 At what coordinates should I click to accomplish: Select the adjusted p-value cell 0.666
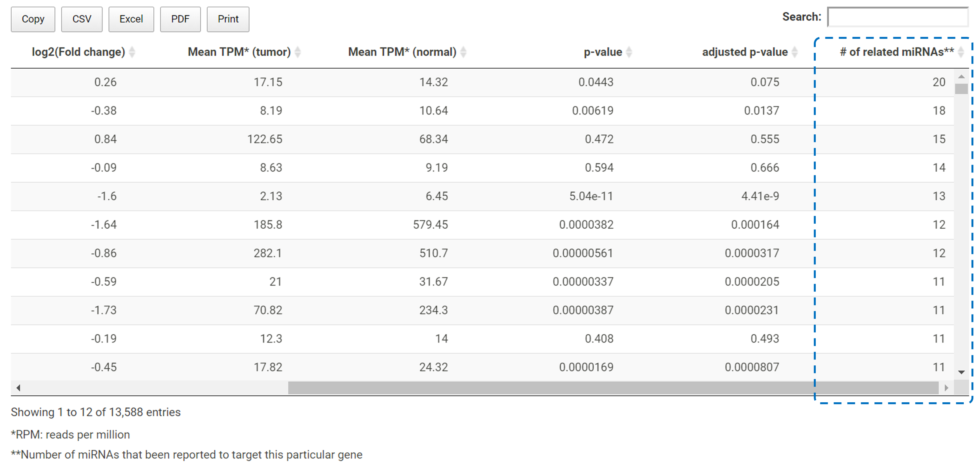point(765,168)
